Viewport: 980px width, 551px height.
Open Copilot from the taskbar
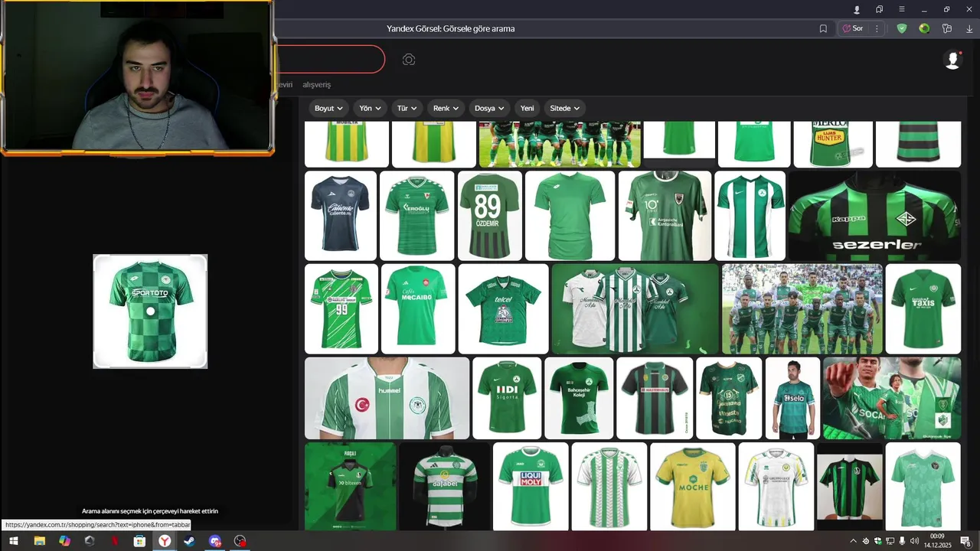pos(64,541)
